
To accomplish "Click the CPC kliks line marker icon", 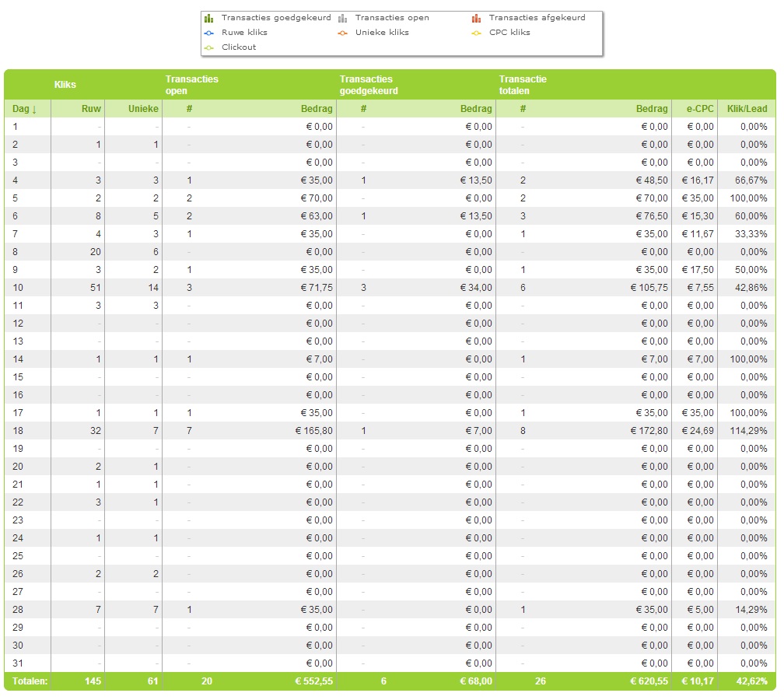I will pyautogui.click(x=477, y=33).
